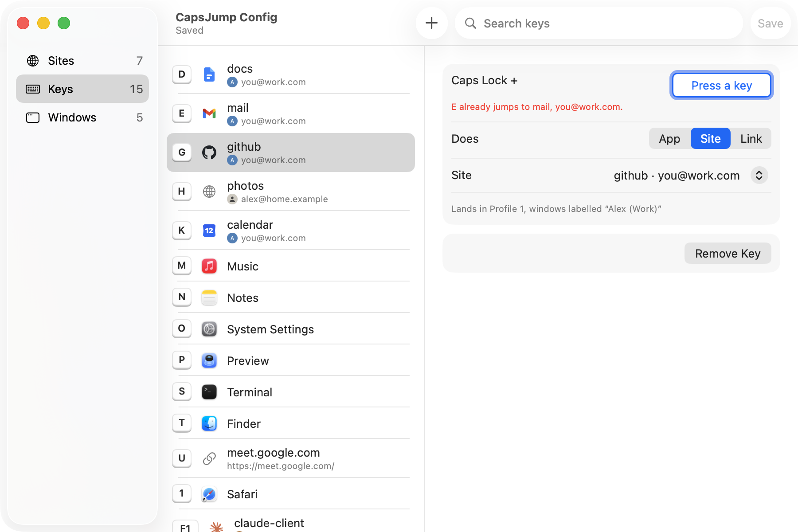The image size is (798, 532).
Task: Select the Preview key row
Action: coord(291,360)
